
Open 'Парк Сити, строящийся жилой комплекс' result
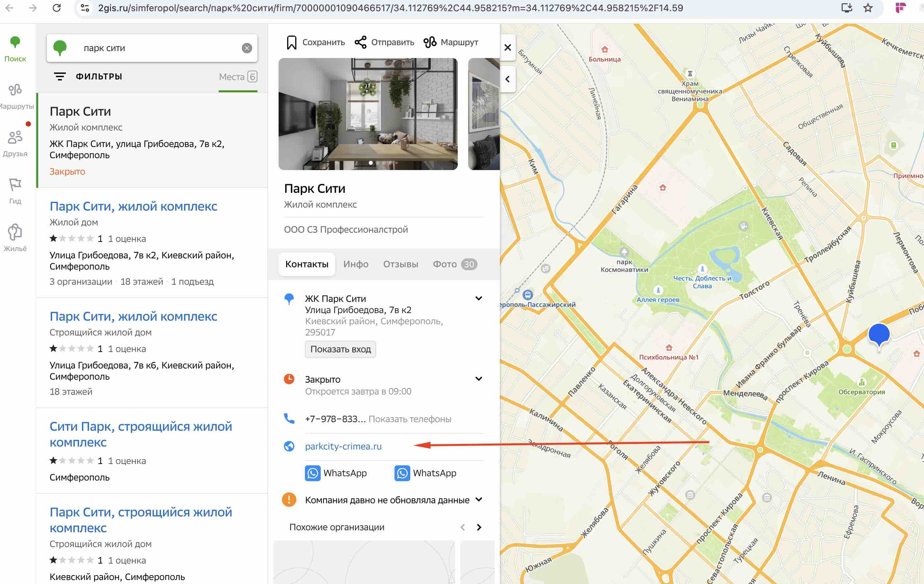click(140, 519)
